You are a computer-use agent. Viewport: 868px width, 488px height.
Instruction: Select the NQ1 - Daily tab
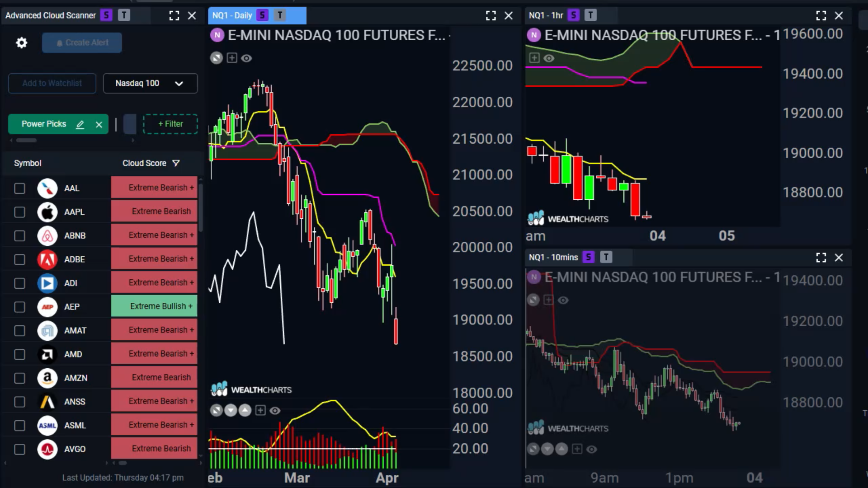click(x=232, y=15)
